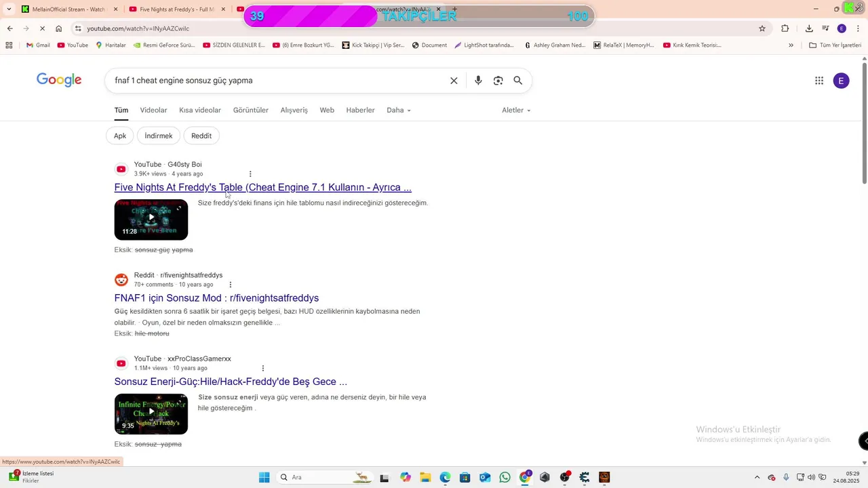Viewport: 868px width, 488px height.
Task: Open taskbar search box Ara
Action: 324,477
